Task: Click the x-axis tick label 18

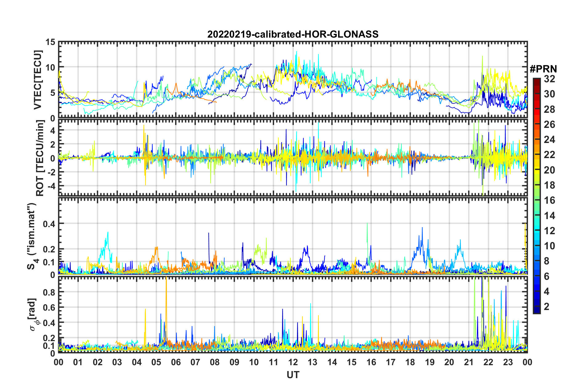Action: [410, 362]
